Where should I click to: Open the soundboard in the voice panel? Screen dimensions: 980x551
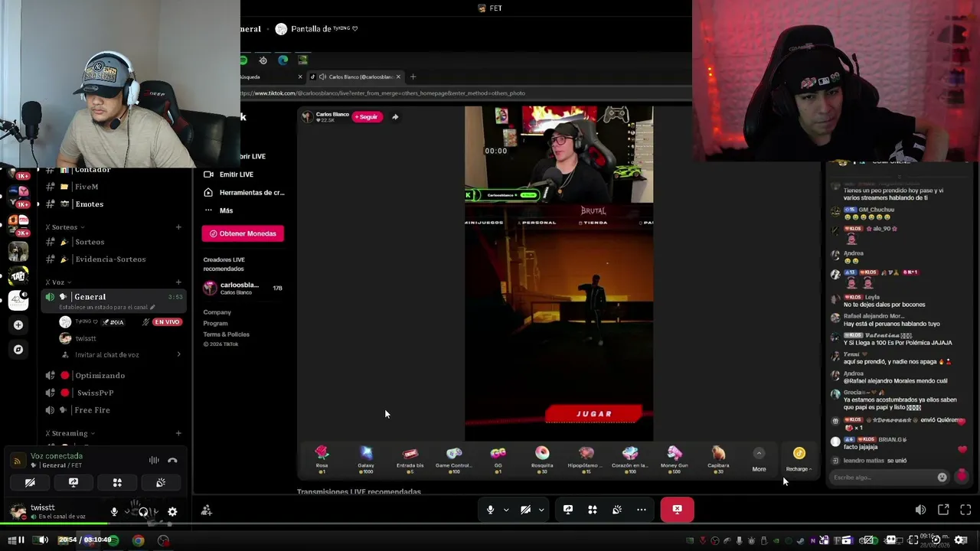161,483
